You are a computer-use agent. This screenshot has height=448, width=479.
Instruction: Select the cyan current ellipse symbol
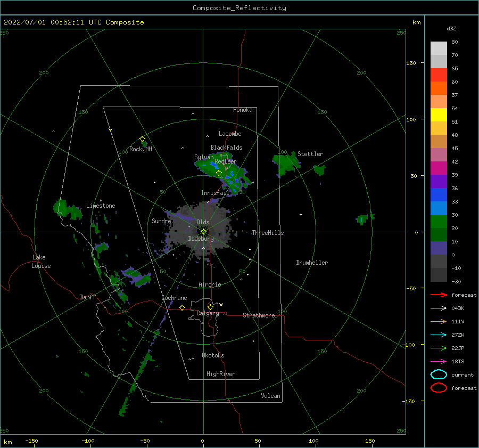coord(439,374)
